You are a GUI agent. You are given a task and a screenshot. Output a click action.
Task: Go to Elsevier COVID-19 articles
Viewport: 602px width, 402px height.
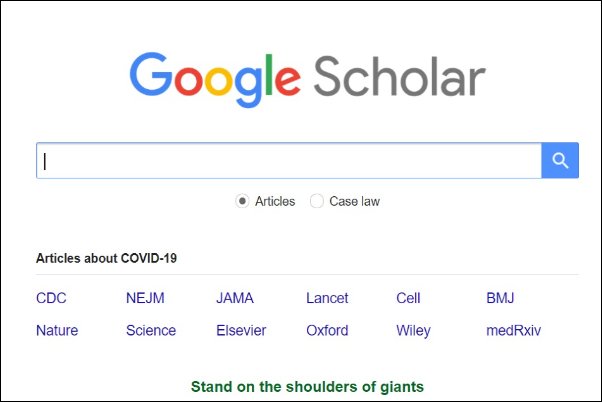point(241,330)
